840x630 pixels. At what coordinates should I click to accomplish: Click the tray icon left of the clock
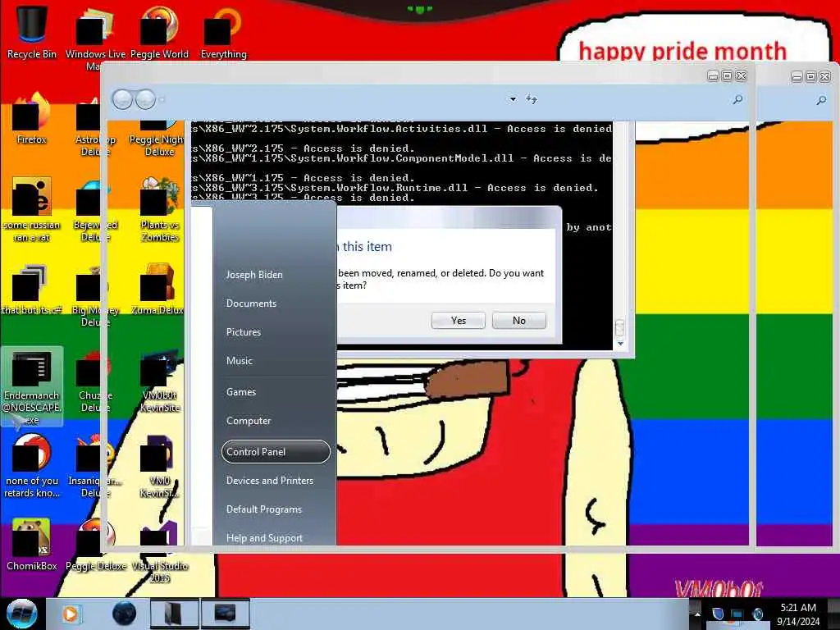click(757, 614)
